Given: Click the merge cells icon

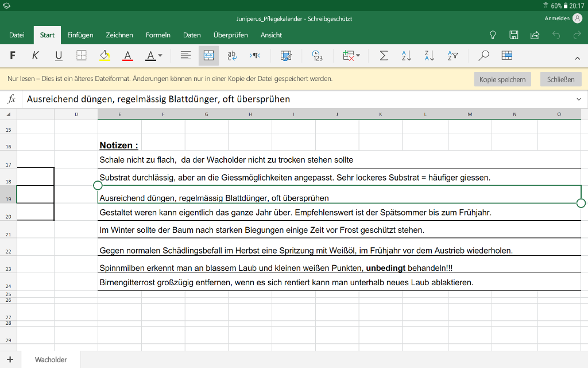Looking at the screenshot, I should point(208,56).
